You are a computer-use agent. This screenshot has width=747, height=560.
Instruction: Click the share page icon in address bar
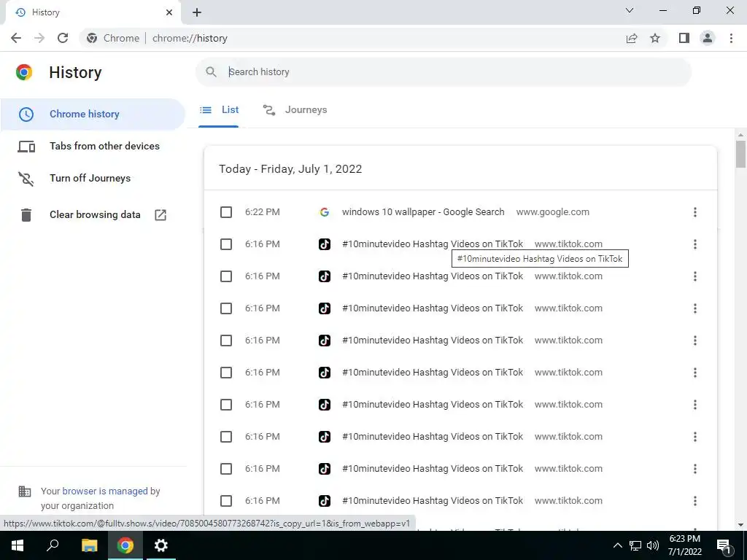632,38
